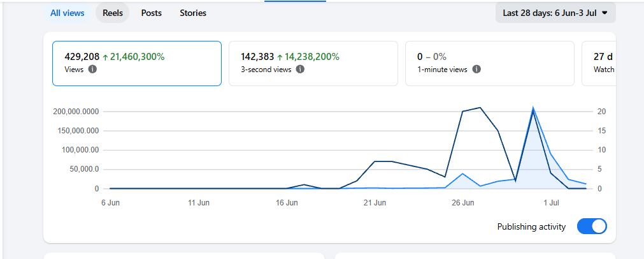Click the green arrow beside 14,238,200%
644x259 pixels.
280,57
